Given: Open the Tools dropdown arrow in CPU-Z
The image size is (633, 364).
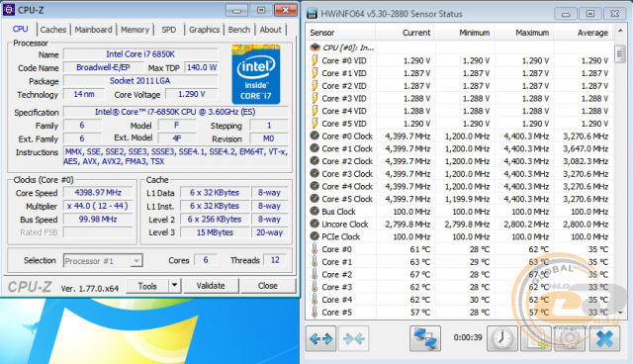Looking at the screenshot, I should point(174,286).
